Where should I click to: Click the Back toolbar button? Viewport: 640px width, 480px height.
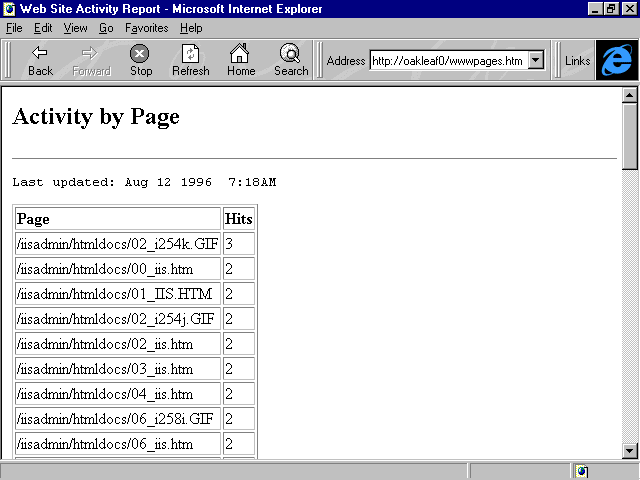[x=40, y=60]
